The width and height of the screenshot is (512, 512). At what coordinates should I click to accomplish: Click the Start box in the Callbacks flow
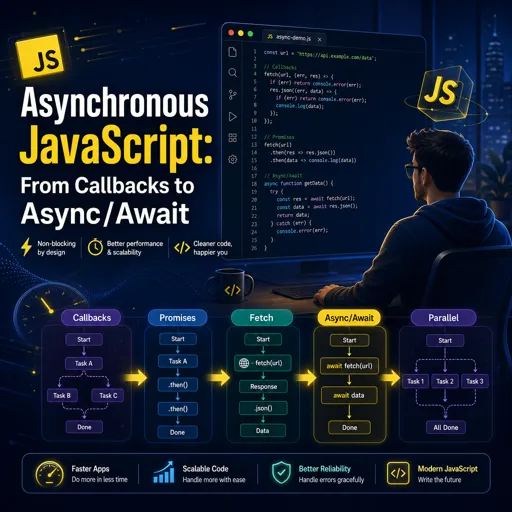coord(84,340)
